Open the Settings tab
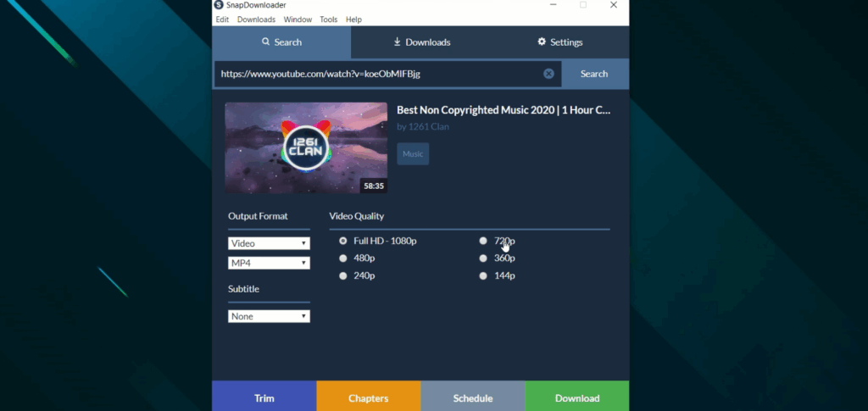This screenshot has width=868, height=411. point(560,42)
